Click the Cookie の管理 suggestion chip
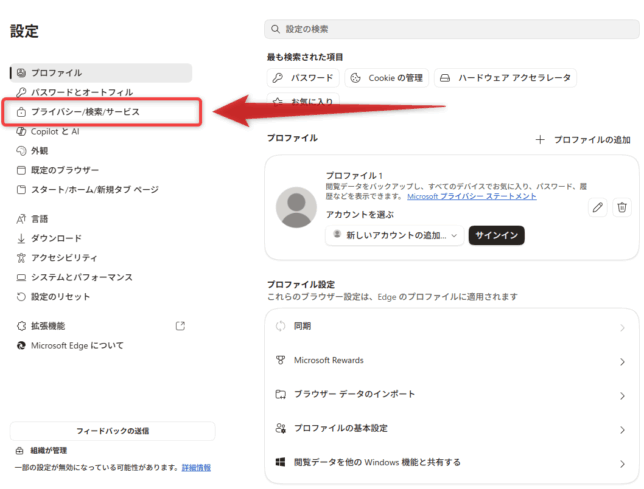644x489 pixels. [x=386, y=78]
